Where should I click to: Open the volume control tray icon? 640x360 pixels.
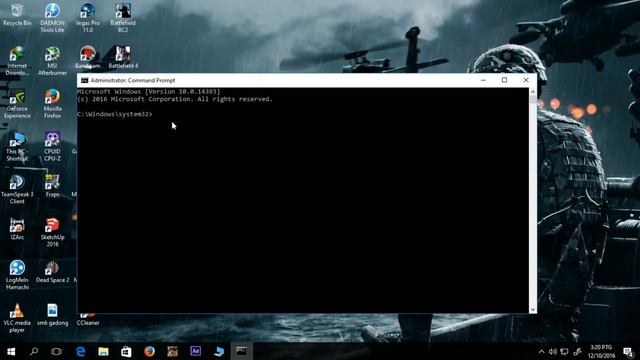(553, 351)
